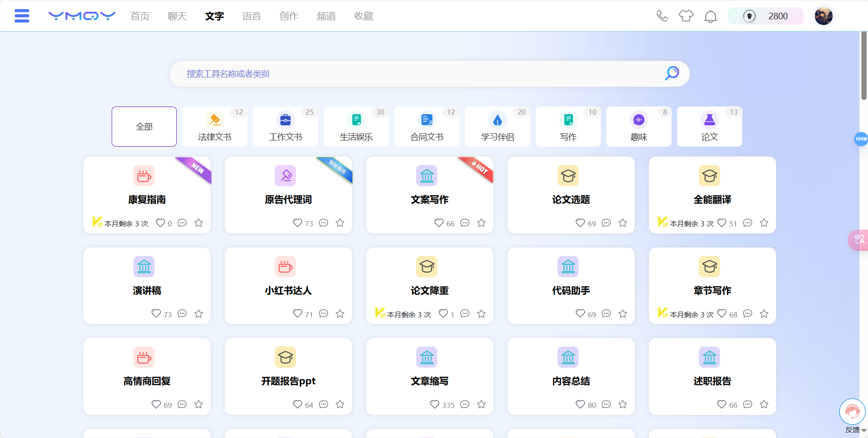Click the comment bubble icon on the 文案写作 card

click(465, 223)
